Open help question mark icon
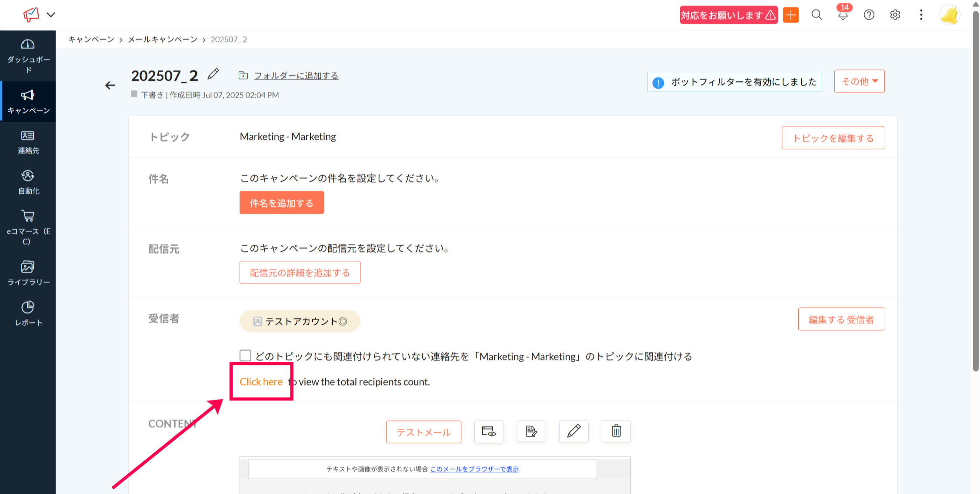The width and height of the screenshot is (980, 494). point(869,15)
